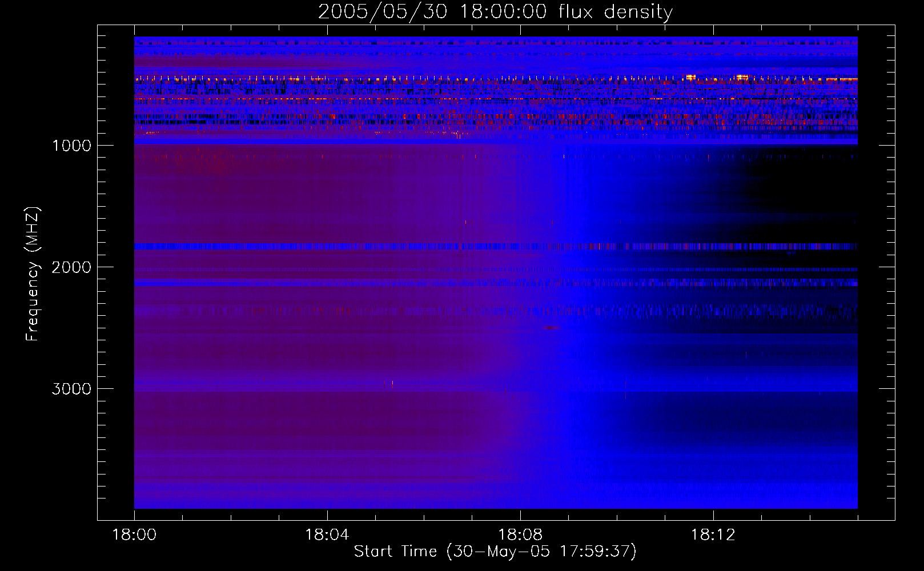Select the 1000 frequency tick label
924x571 pixels.
click(x=71, y=146)
